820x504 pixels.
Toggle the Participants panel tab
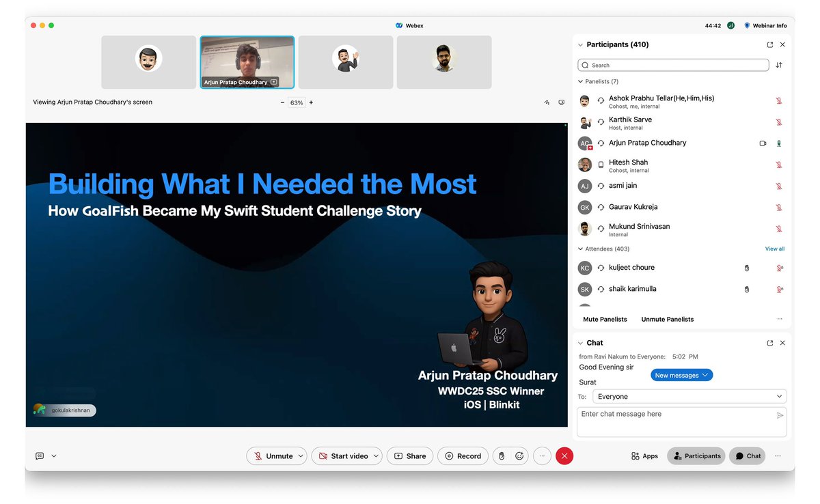tap(696, 456)
